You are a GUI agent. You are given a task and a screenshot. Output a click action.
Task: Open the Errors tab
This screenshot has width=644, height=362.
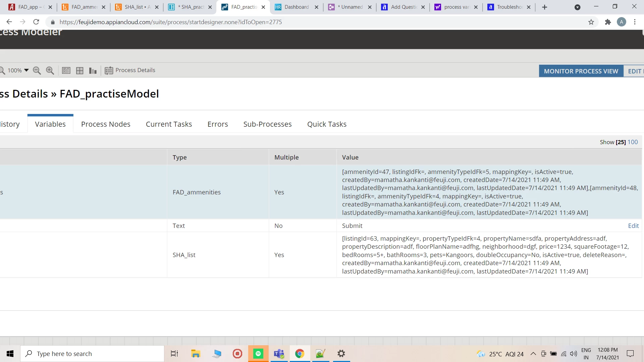pos(218,124)
